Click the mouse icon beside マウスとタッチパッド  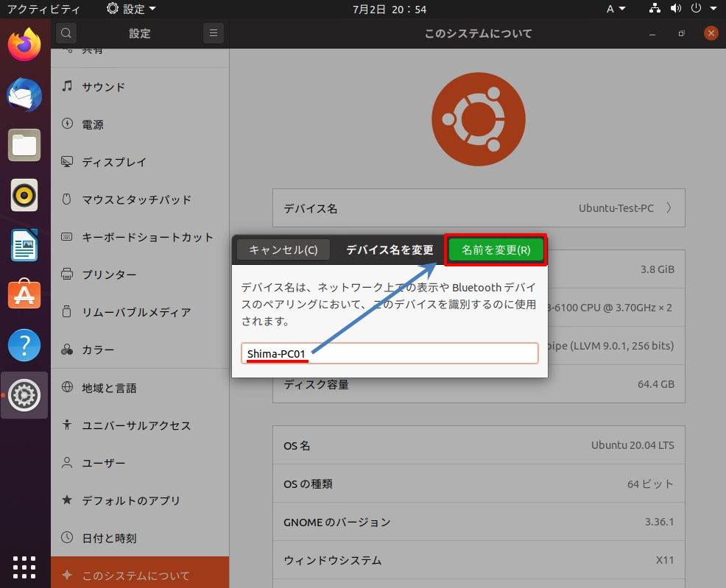pyautogui.click(x=67, y=199)
